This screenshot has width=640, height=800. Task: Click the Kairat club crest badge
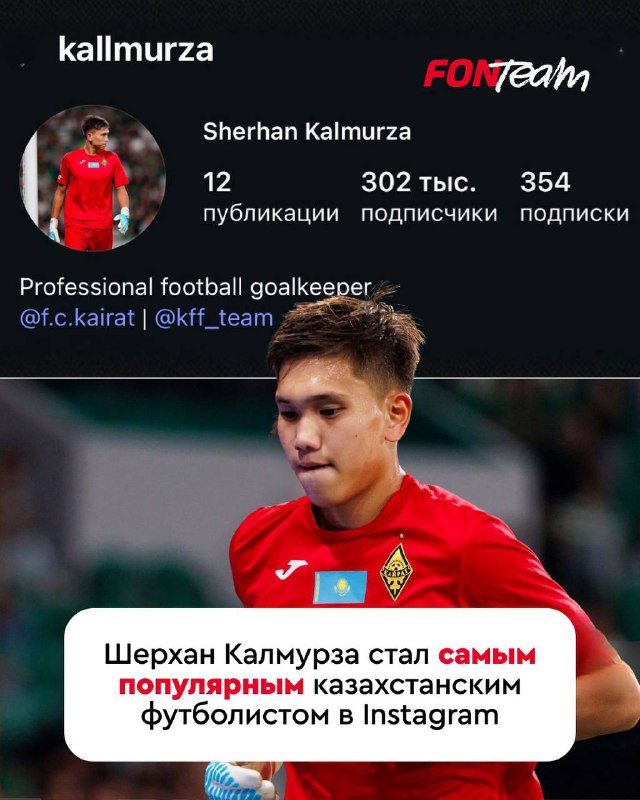click(397, 569)
